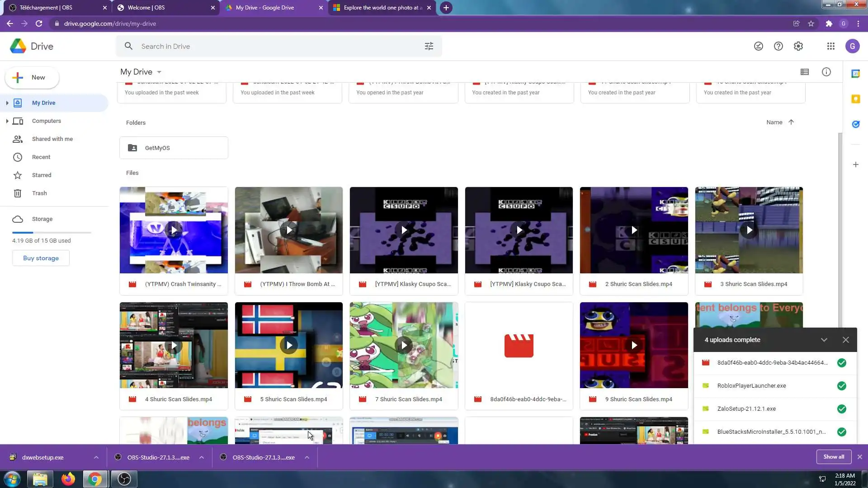Click Show all downloads button

click(x=833, y=457)
